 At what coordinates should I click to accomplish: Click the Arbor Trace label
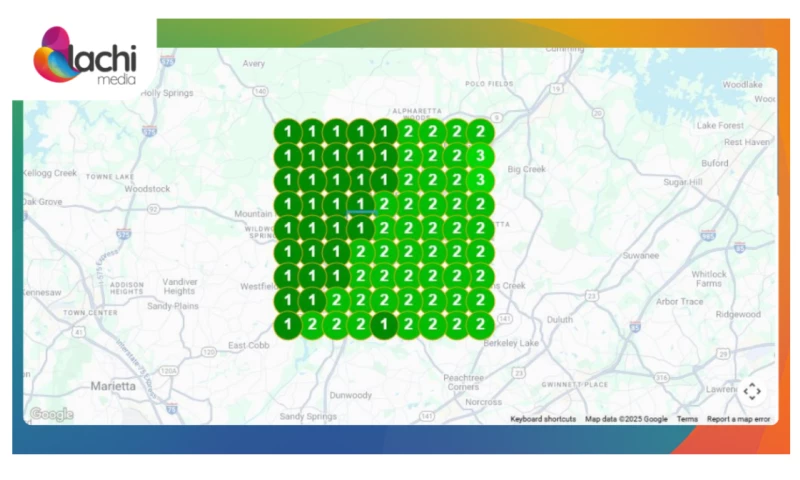tap(680, 301)
